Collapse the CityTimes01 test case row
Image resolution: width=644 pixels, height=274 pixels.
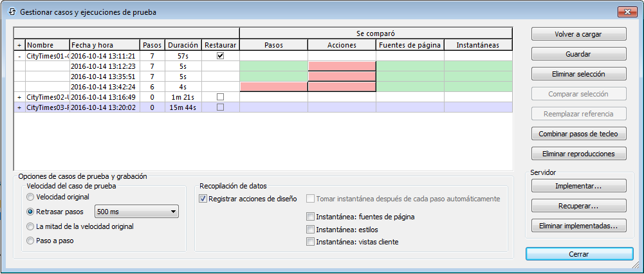tap(19, 56)
